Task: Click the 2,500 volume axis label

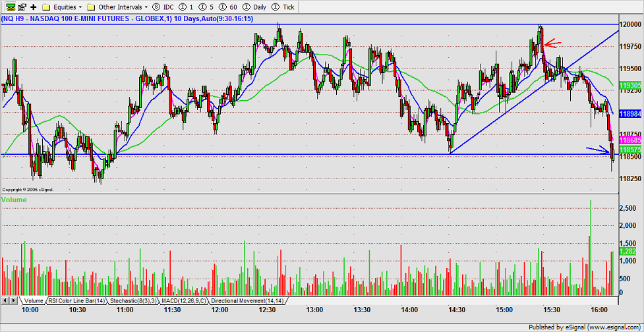Action: [x=627, y=209]
